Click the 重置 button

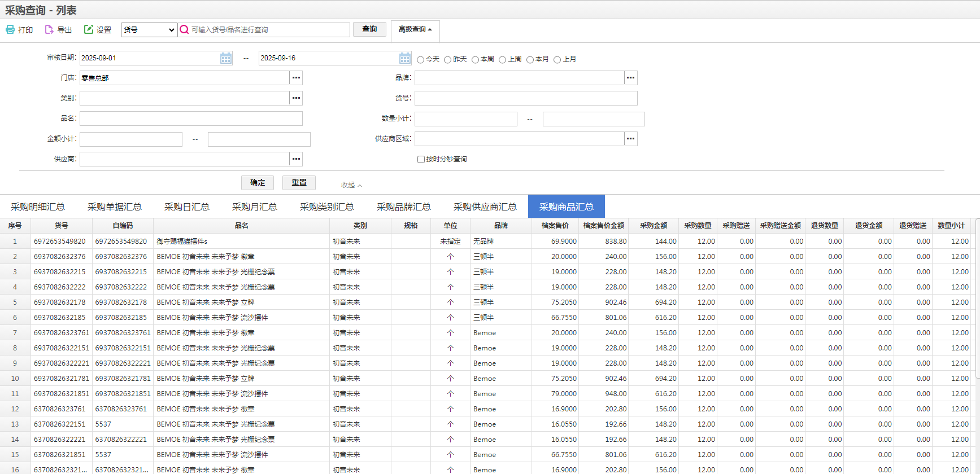point(299,183)
